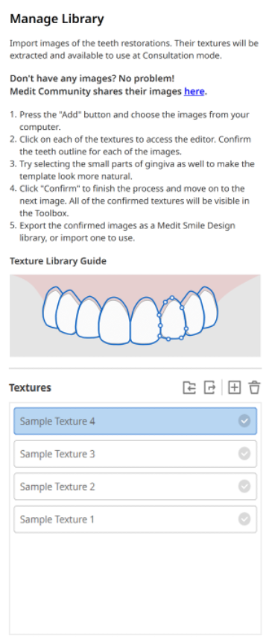Choose Sample Texture 1 from the list
The image size is (269, 644).
point(136,519)
